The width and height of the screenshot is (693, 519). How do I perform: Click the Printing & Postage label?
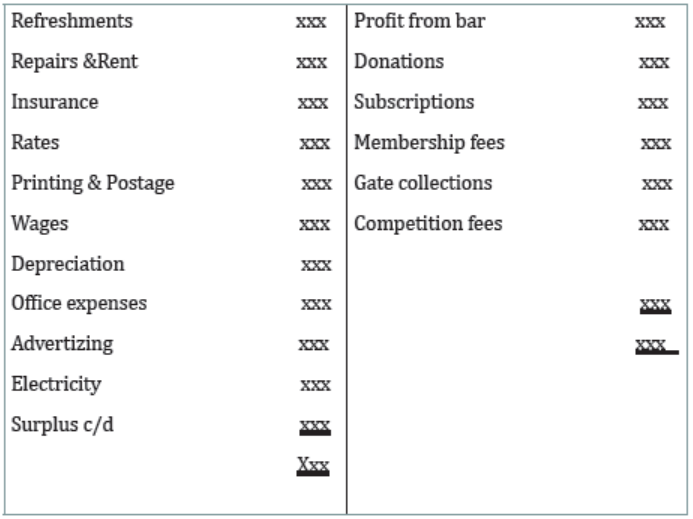pos(93,183)
